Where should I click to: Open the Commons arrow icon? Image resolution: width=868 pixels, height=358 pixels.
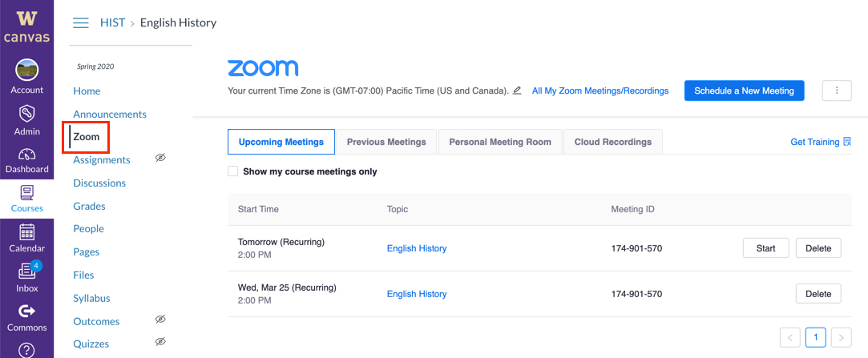coord(26,312)
